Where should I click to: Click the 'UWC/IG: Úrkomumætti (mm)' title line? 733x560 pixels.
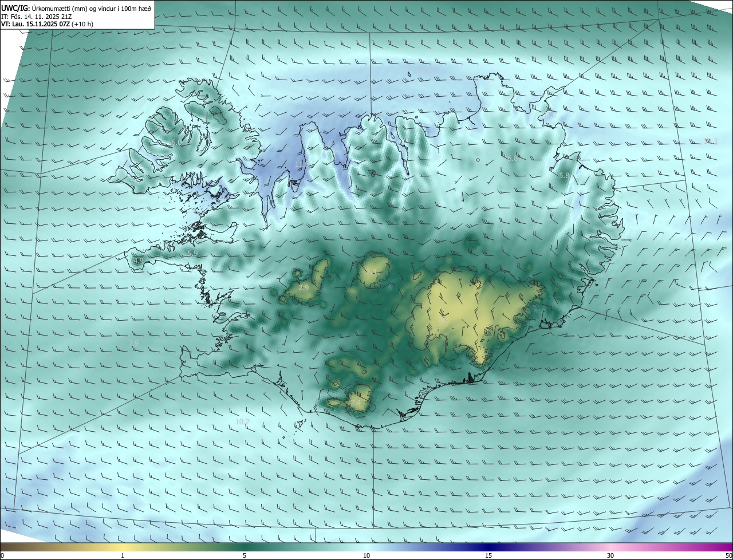[76, 7]
